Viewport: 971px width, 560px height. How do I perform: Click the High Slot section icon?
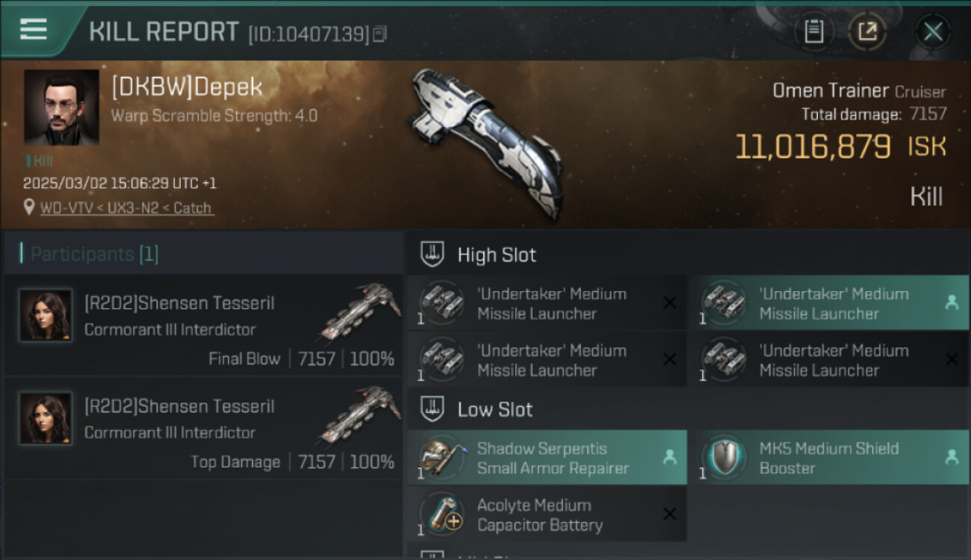pyautogui.click(x=431, y=255)
